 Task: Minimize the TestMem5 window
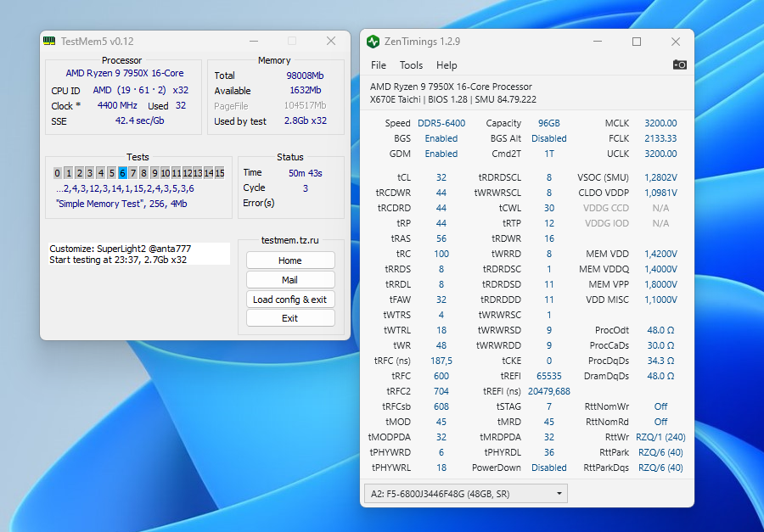pos(253,41)
